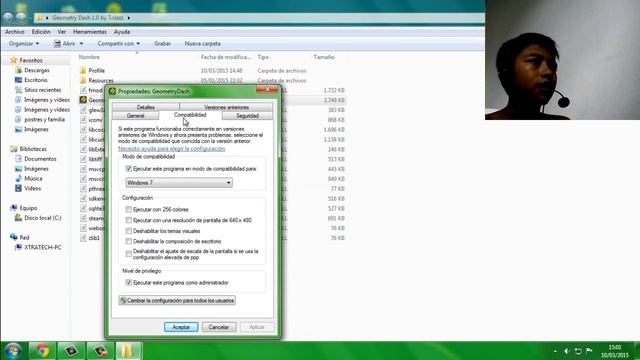Check Deshabilitar la composición de escritorio

(x=129, y=241)
